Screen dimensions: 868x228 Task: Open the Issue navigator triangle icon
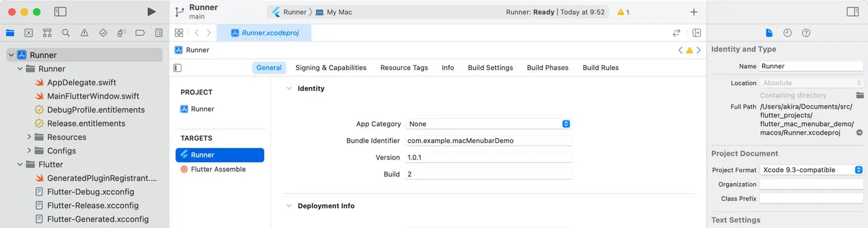(x=84, y=33)
